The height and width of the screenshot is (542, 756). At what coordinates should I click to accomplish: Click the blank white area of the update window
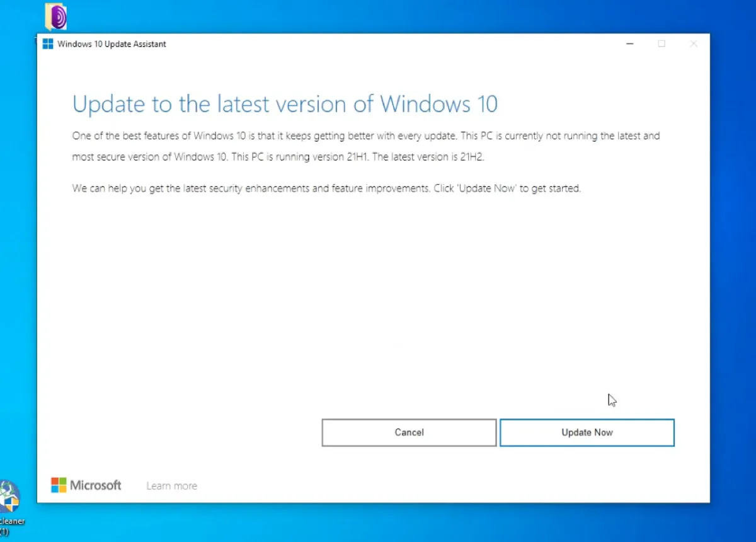[x=378, y=303]
